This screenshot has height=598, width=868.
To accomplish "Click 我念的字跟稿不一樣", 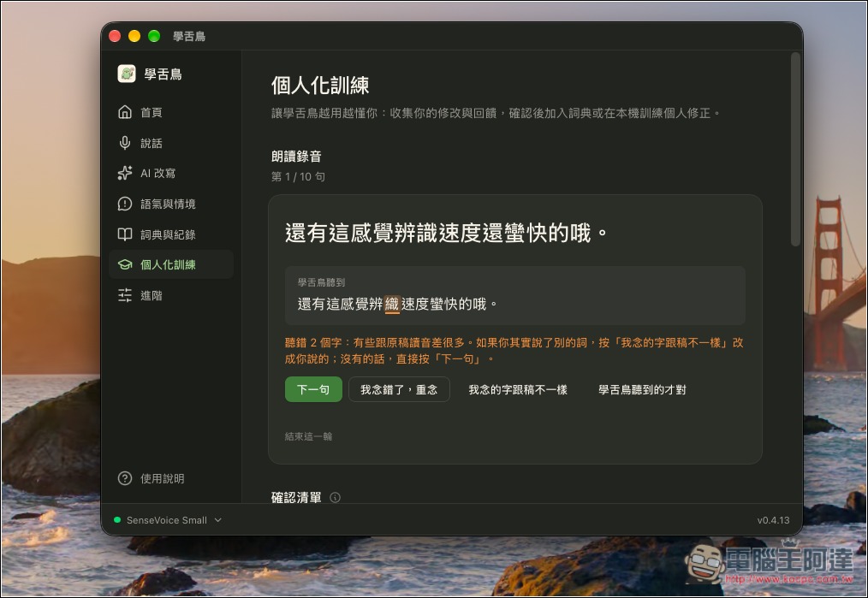I will tap(518, 389).
